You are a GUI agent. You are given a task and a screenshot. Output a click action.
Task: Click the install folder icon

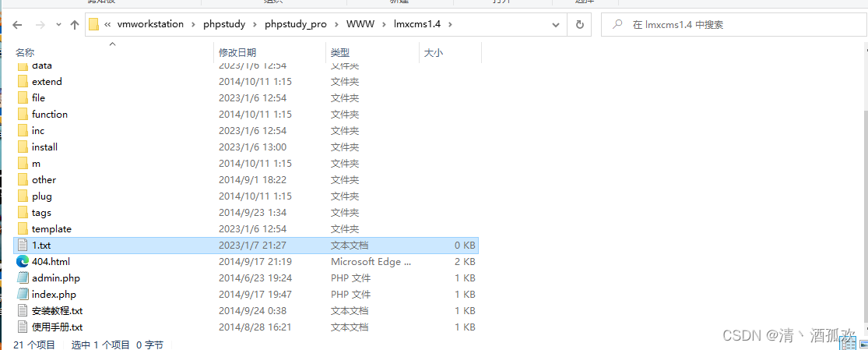[x=23, y=147]
